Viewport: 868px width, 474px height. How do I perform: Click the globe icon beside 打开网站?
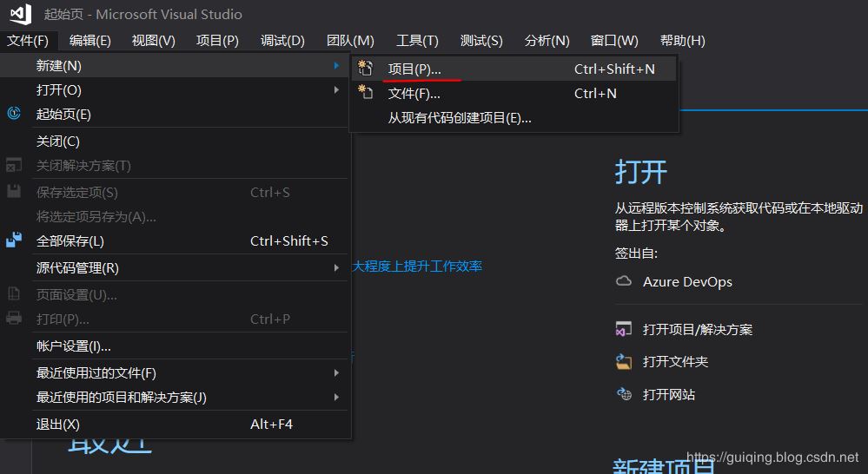point(624,394)
